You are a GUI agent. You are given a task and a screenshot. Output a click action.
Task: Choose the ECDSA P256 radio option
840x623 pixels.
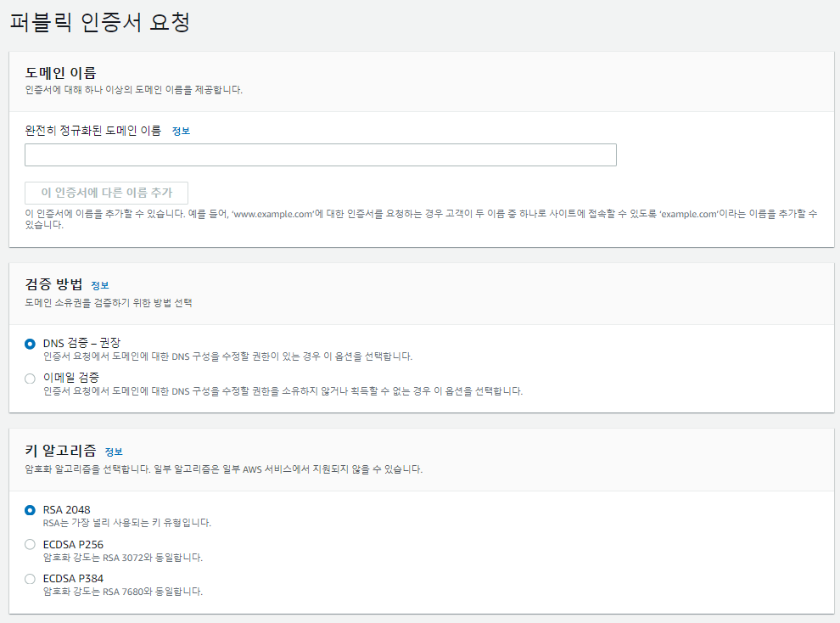(30, 545)
